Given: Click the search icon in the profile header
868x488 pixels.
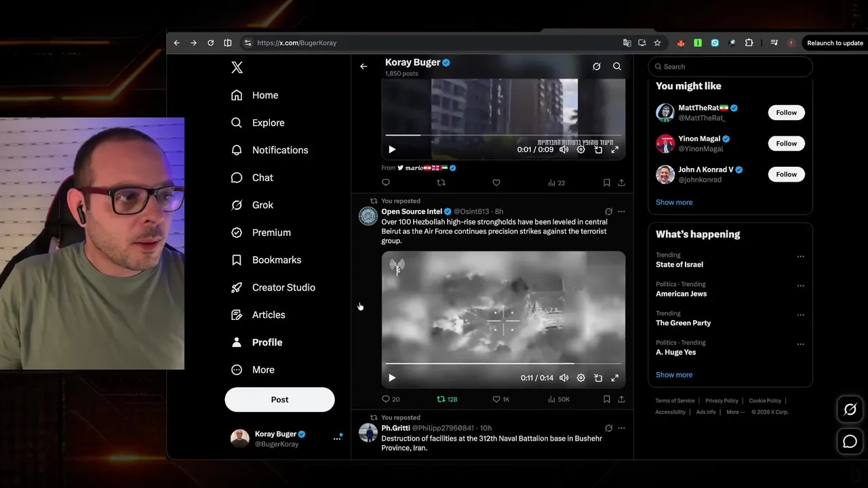Looking at the screenshot, I should 617,66.
